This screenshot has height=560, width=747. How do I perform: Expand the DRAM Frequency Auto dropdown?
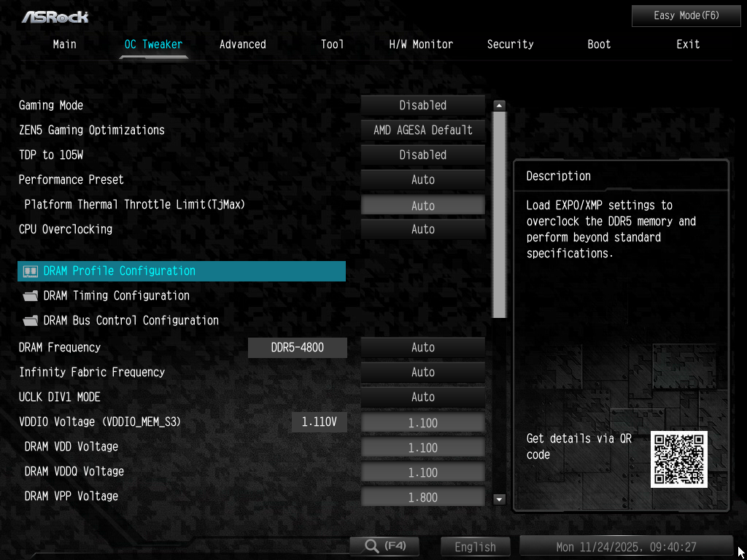(422, 348)
